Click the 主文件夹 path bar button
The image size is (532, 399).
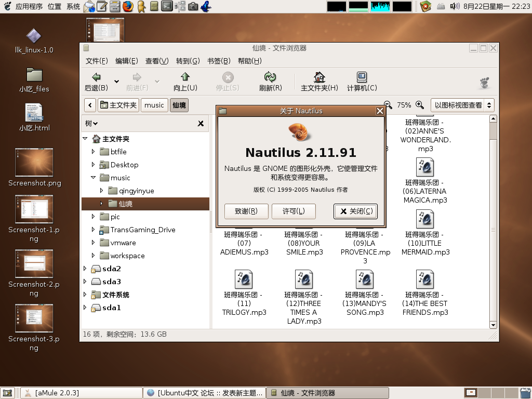pos(119,105)
